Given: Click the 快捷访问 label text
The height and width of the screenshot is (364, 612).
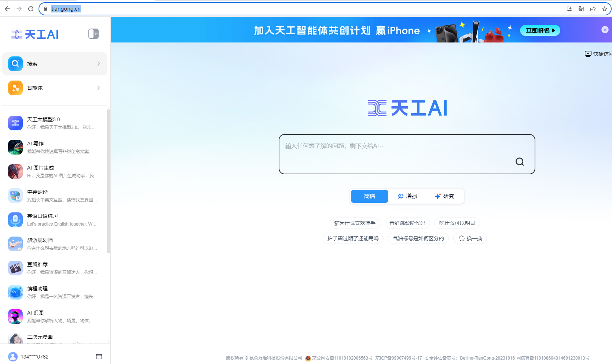Looking at the screenshot, I should 602,54.
